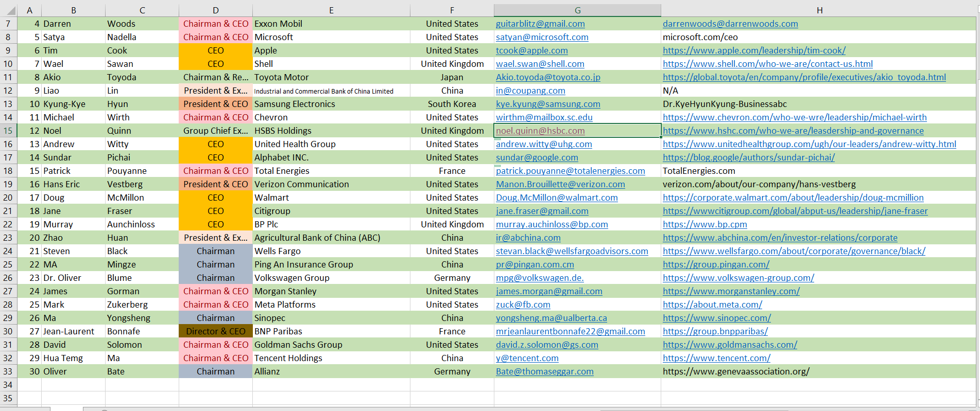Select the Japan country cell
The width and height of the screenshot is (980, 411).
pyautogui.click(x=452, y=77)
